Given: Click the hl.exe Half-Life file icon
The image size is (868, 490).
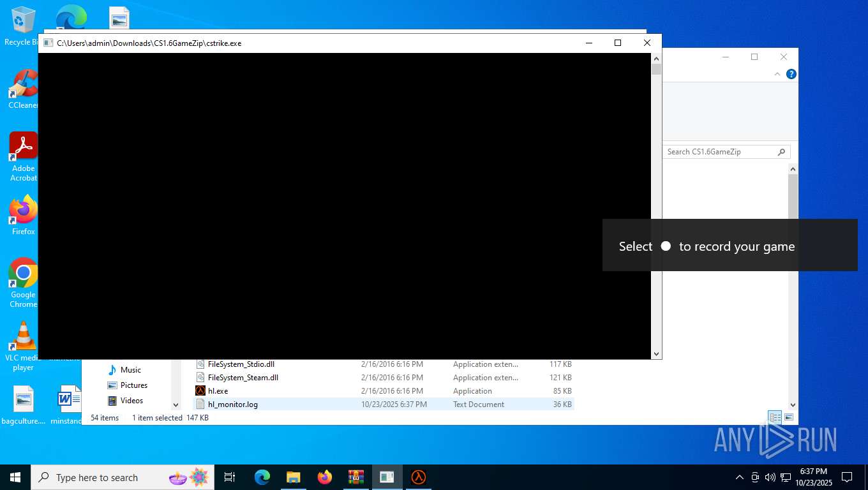Looking at the screenshot, I should 200,390.
